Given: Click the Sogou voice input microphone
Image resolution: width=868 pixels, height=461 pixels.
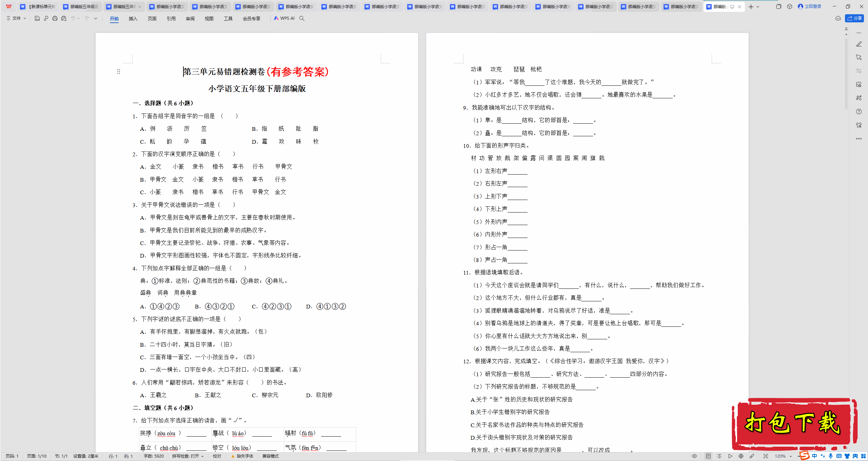Looking at the screenshot, I should pyautogui.click(x=830, y=456).
